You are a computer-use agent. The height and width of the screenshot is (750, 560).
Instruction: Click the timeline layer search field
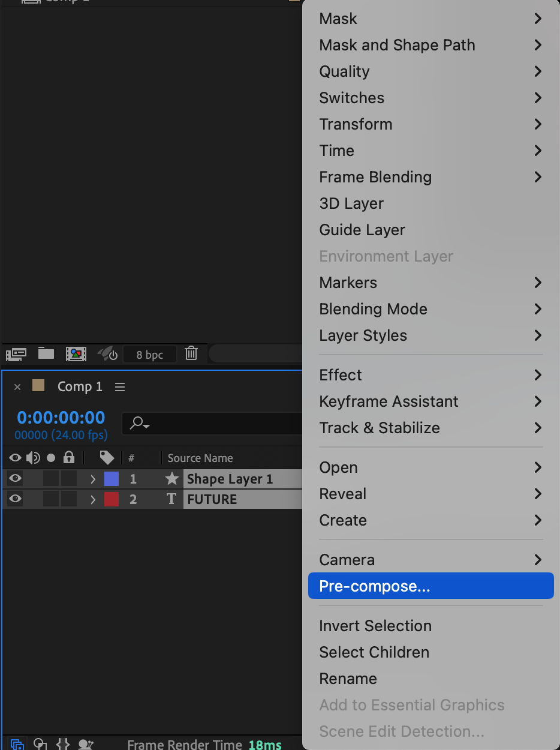pos(213,424)
